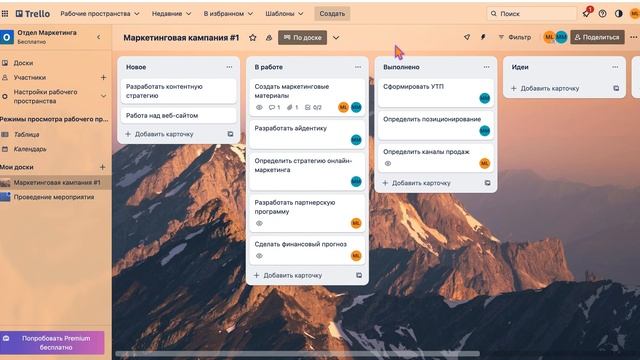This screenshot has width=640, height=360.
Task: Open the Выполнено list actions menu
Action: click(487, 67)
